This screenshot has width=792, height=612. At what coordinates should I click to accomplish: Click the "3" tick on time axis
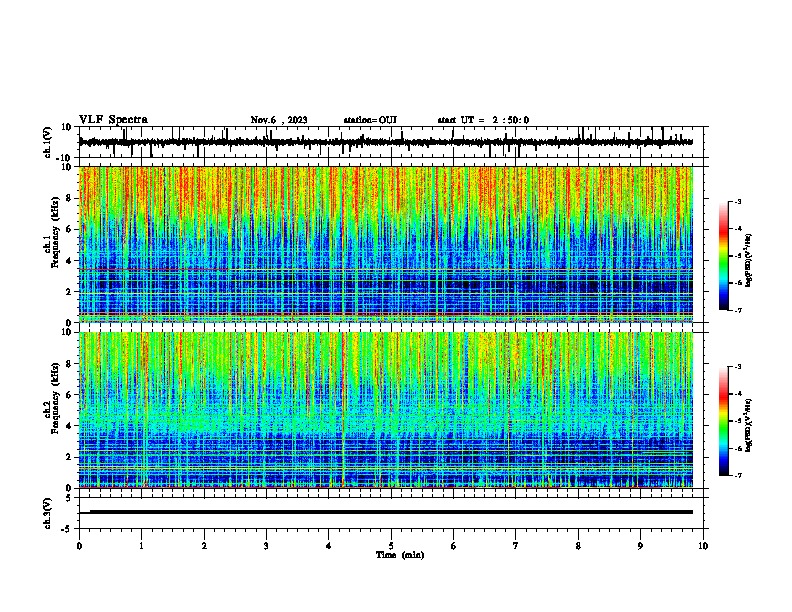[x=266, y=546]
